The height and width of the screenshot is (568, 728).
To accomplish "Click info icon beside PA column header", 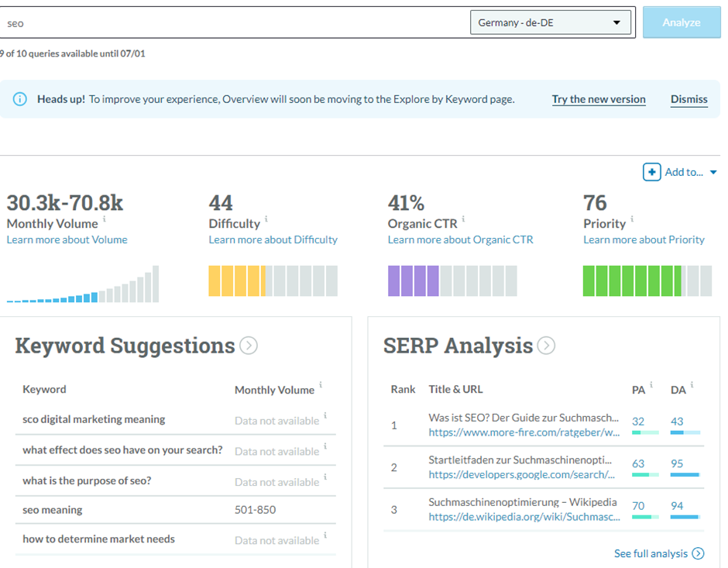I will click(x=651, y=385).
